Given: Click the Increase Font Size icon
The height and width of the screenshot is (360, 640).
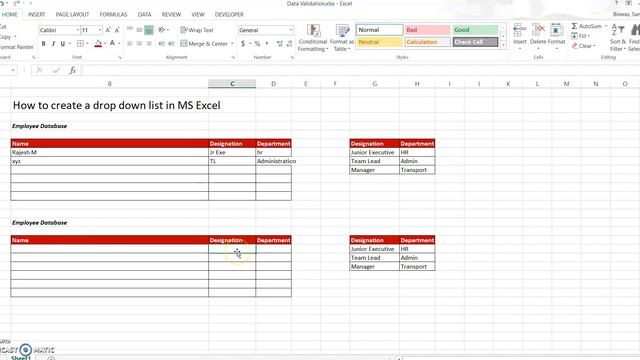Looking at the screenshot, I should (108, 30).
